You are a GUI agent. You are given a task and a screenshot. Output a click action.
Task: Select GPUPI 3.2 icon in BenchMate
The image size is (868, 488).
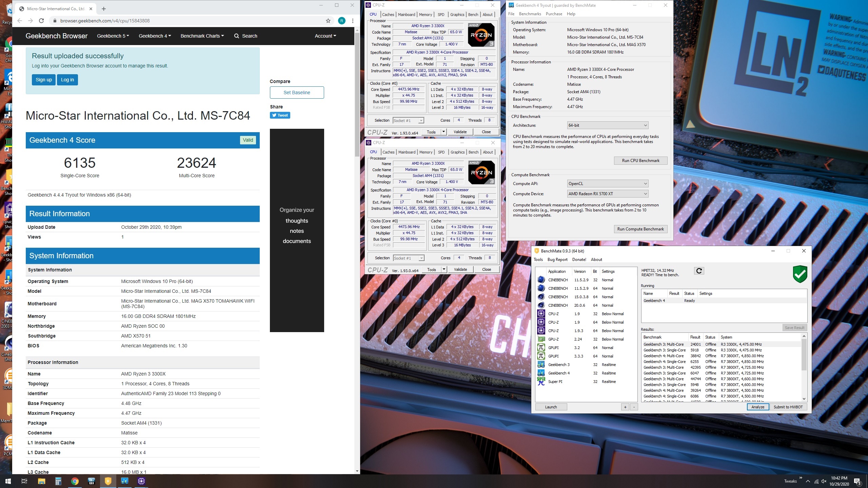(541, 348)
